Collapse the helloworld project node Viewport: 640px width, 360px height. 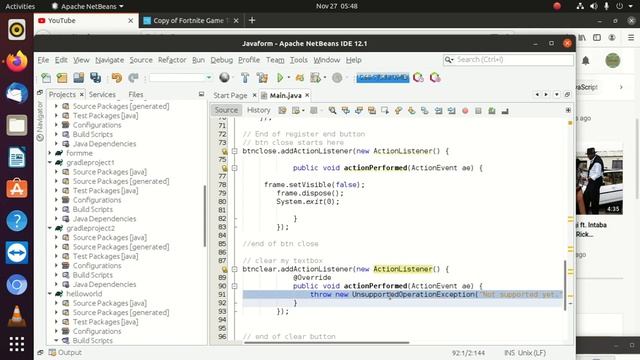click(x=50, y=294)
